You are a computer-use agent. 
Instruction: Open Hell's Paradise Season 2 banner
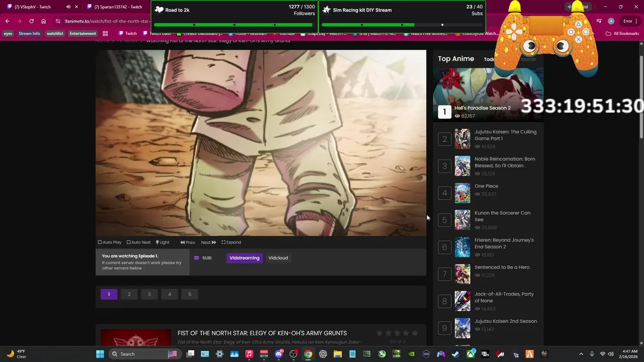(x=488, y=95)
